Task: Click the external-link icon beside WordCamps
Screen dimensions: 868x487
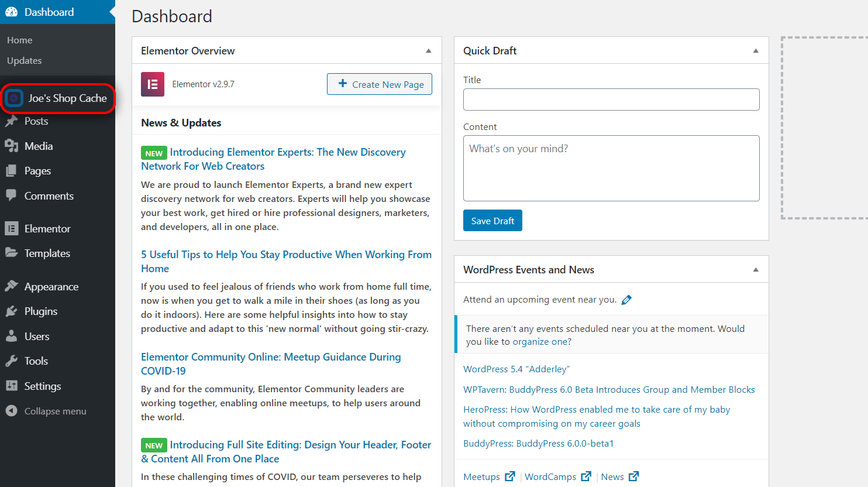Action: click(586, 476)
